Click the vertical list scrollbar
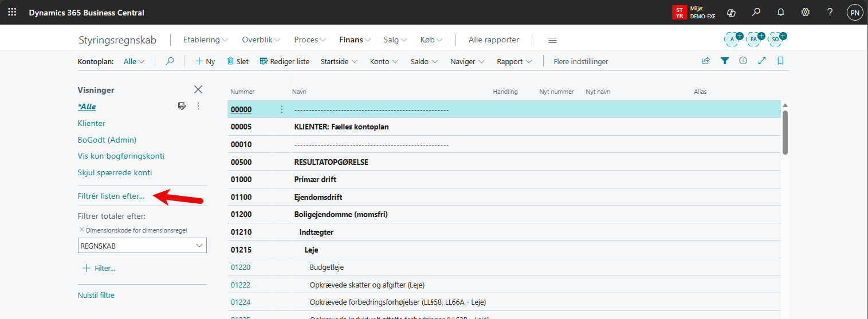Image resolution: width=868 pixels, height=319 pixels. pos(785,132)
